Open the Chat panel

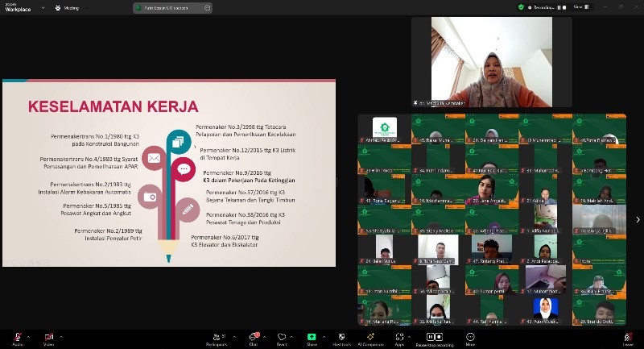(254, 339)
